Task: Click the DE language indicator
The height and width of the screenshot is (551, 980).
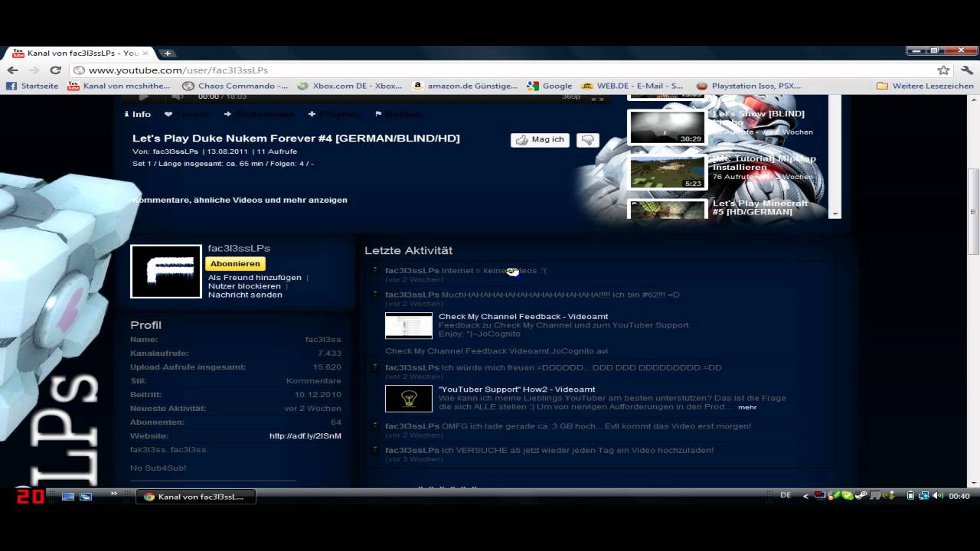Action: [x=786, y=496]
